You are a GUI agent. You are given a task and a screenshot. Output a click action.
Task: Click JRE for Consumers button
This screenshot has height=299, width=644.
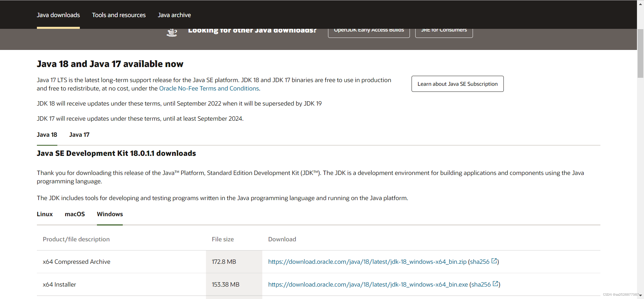[x=444, y=33]
